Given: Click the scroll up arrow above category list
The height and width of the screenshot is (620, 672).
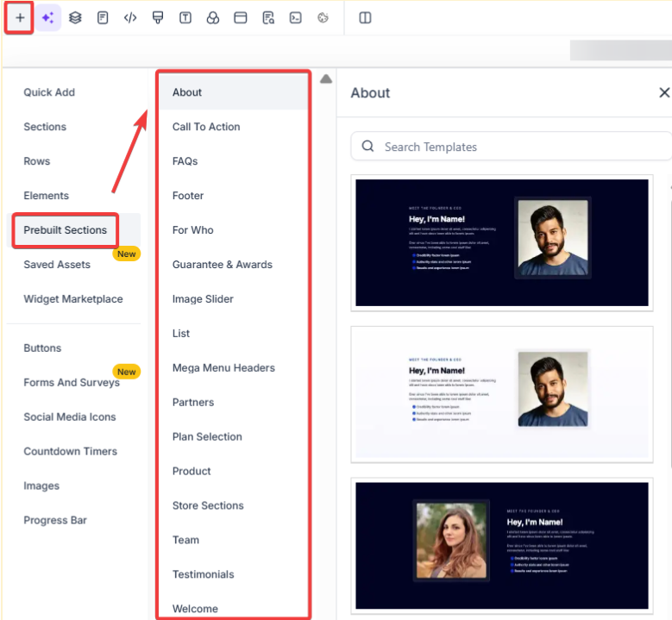Looking at the screenshot, I should coord(326,79).
